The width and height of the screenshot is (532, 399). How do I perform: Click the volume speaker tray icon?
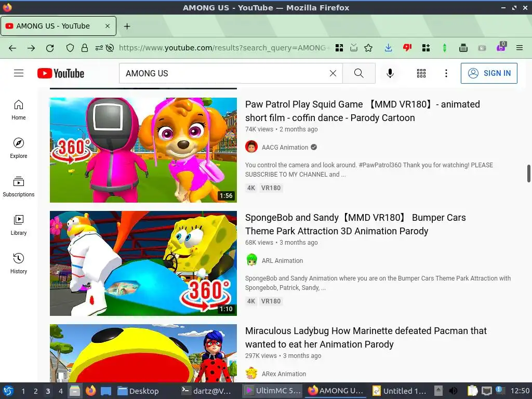[x=453, y=391]
